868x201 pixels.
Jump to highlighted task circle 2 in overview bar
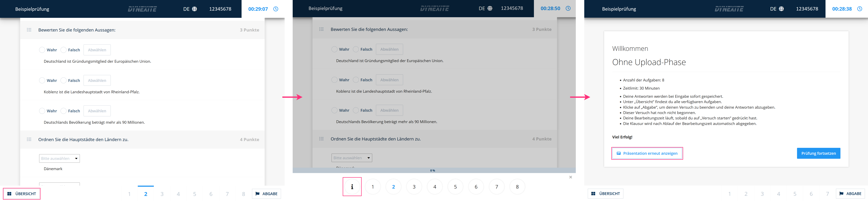393,187
